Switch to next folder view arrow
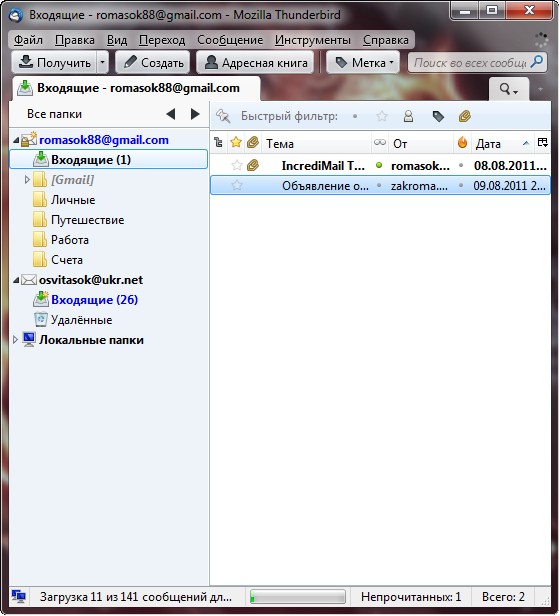The image size is (560, 616). pos(195,114)
